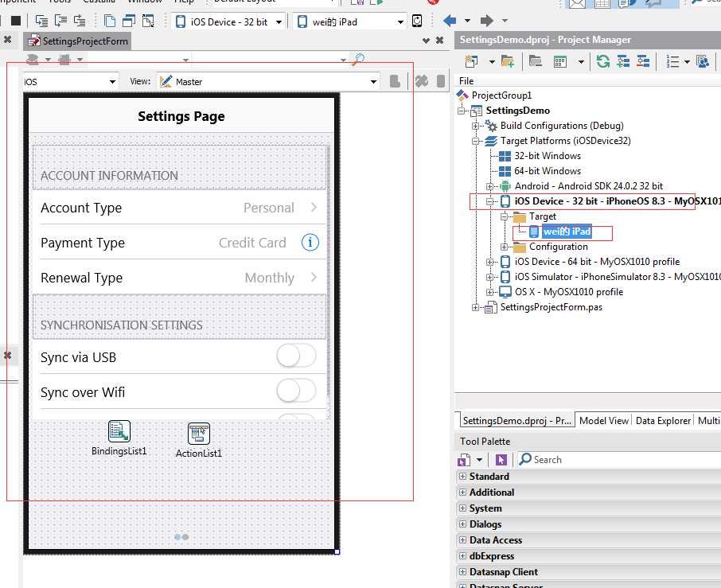Open the editor tabs list chevron
Image resolution: width=721 pixels, height=588 pixels.
click(x=426, y=41)
